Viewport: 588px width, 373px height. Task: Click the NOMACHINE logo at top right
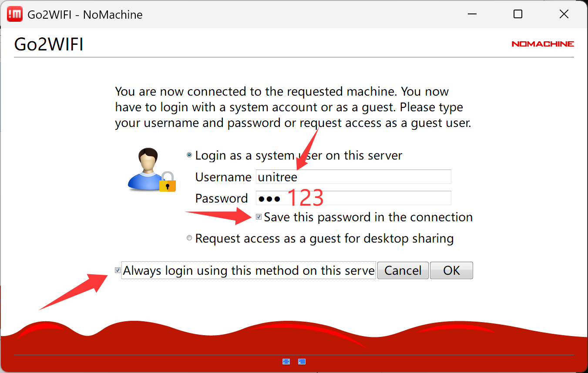click(543, 44)
